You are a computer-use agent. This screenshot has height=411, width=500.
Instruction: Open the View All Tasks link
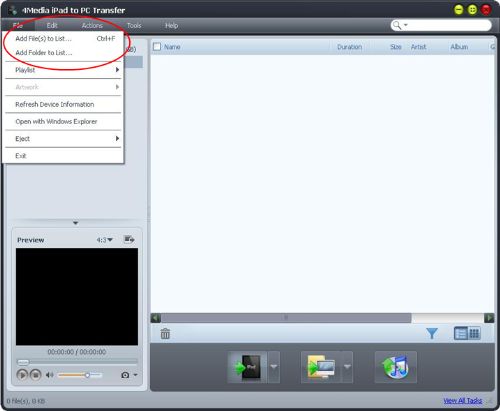coord(462,400)
